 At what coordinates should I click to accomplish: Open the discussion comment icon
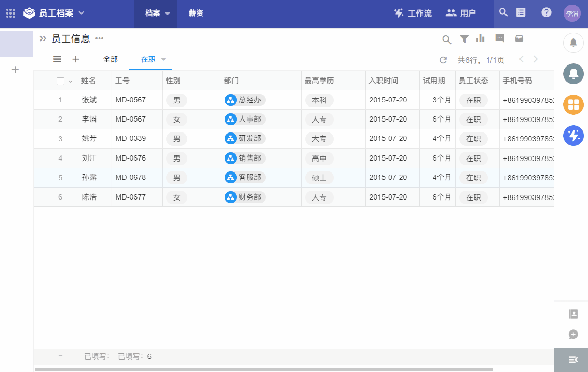click(500, 38)
